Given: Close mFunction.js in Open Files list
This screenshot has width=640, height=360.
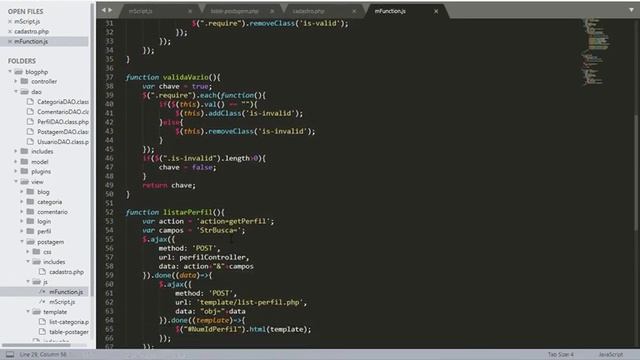Looking at the screenshot, I should (x=10, y=41).
